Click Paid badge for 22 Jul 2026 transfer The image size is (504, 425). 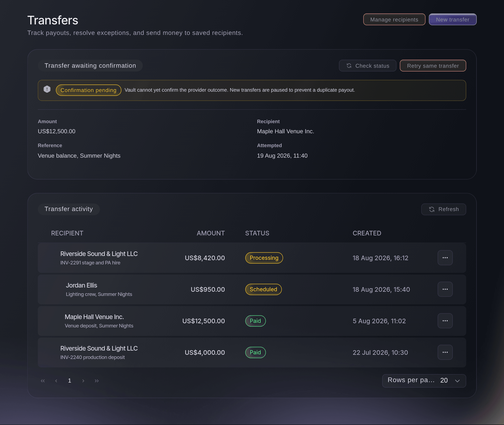[255, 352]
